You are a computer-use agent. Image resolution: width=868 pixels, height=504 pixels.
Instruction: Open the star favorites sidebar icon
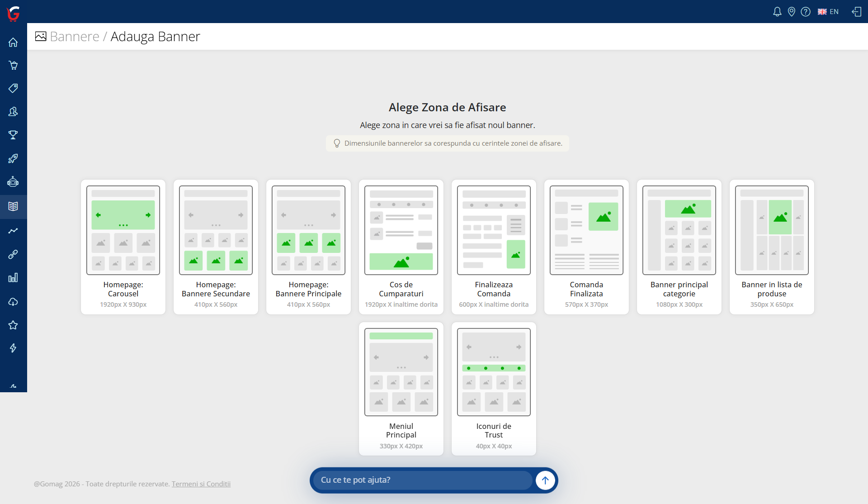point(13,325)
